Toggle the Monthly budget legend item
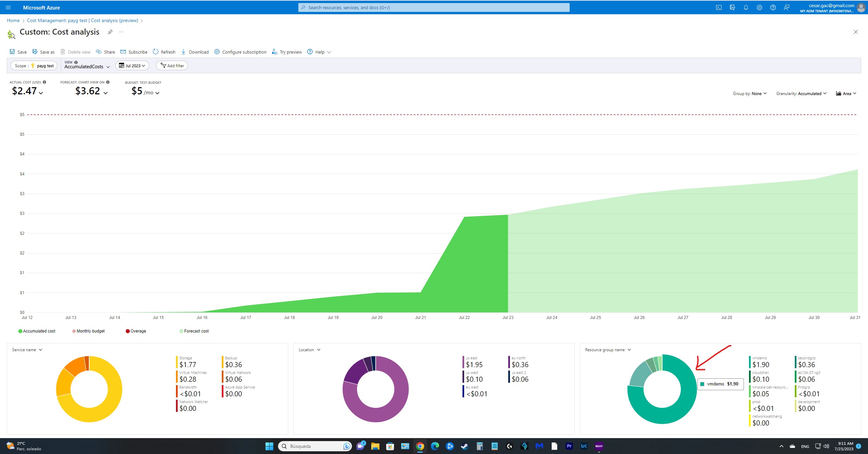This screenshot has width=868, height=454. [x=88, y=331]
